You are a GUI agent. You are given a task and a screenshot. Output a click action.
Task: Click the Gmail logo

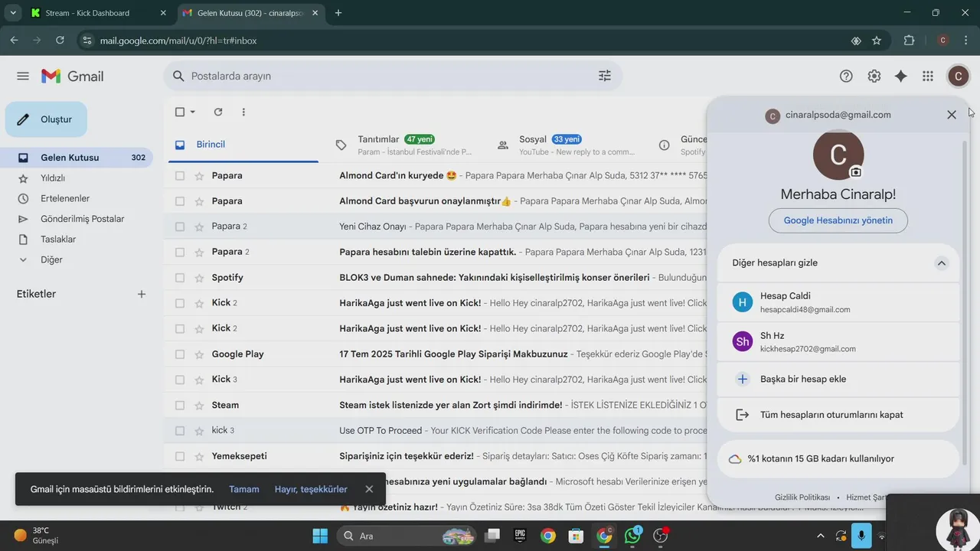73,77
